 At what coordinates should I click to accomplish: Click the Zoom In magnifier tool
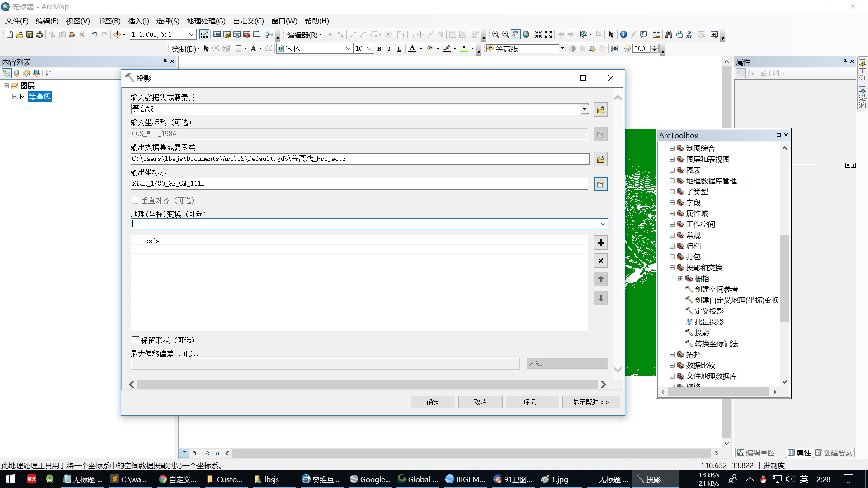pos(495,34)
